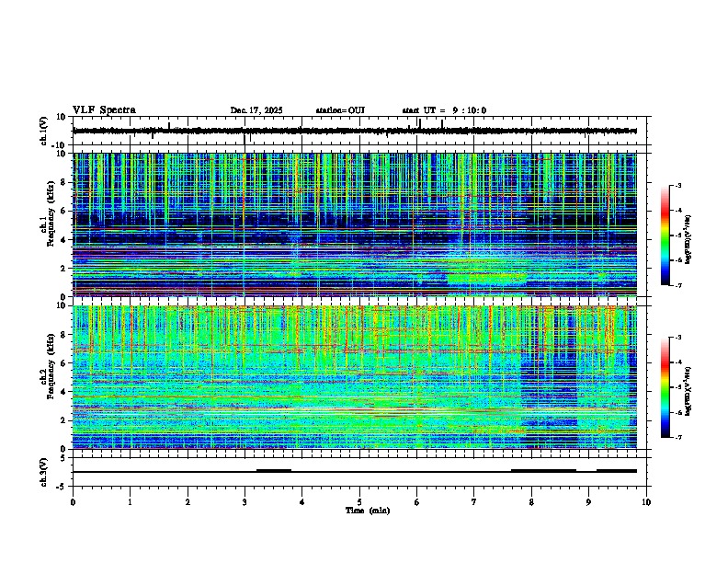Click time axis tick label "9"
The image size is (728, 563).
coord(588,502)
